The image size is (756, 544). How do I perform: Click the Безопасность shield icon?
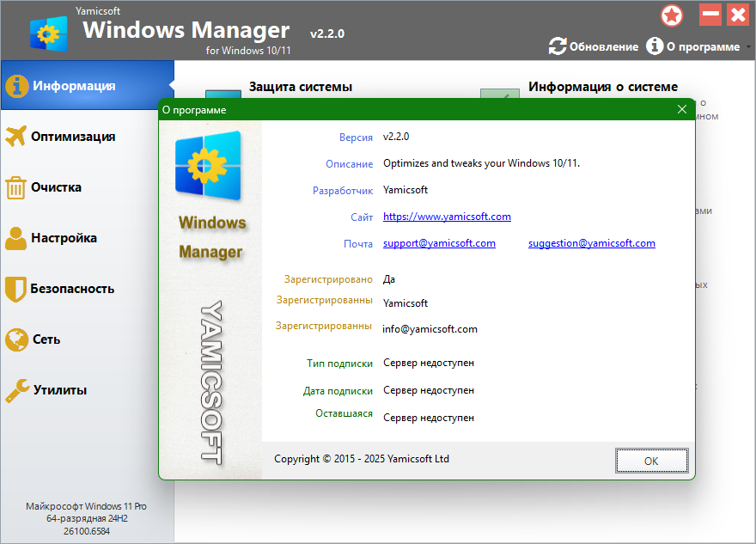pyautogui.click(x=16, y=289)
